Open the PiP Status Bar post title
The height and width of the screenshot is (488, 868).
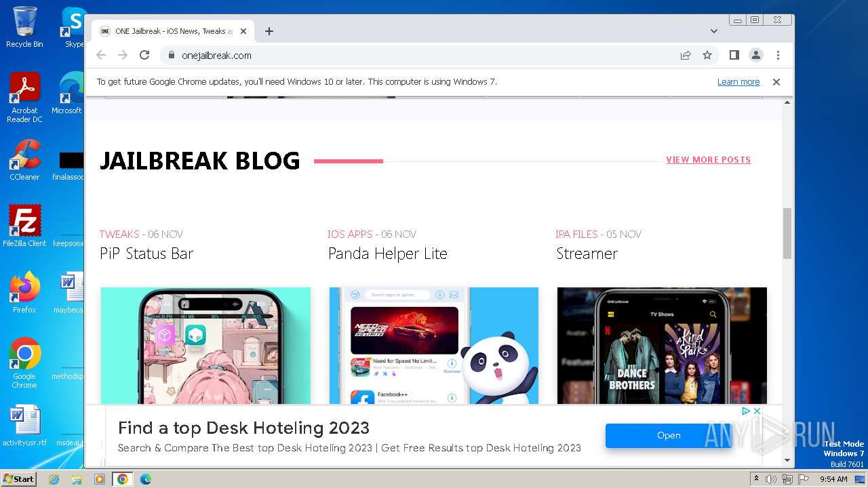(x=146, y=253)
